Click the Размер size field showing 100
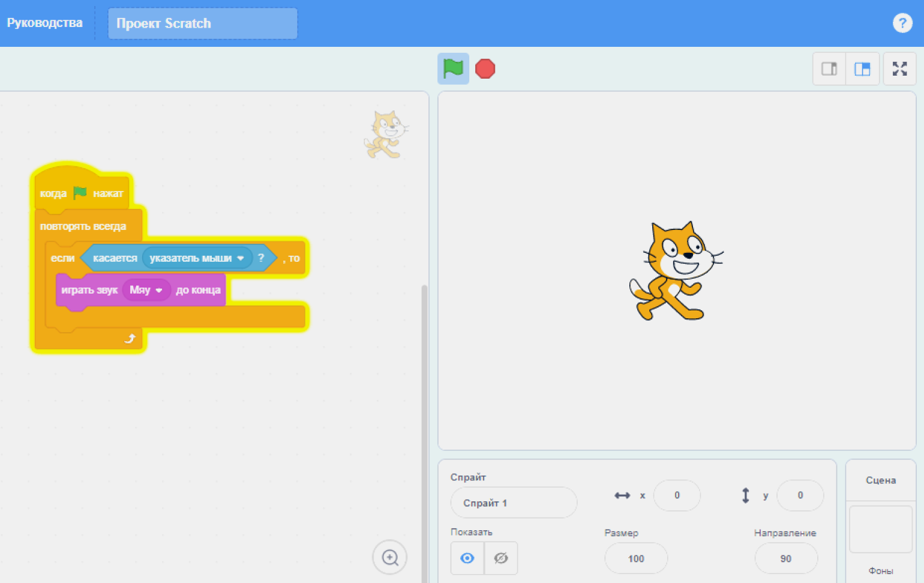The width and height of the screenshot is (924, 583). [636, 558]
